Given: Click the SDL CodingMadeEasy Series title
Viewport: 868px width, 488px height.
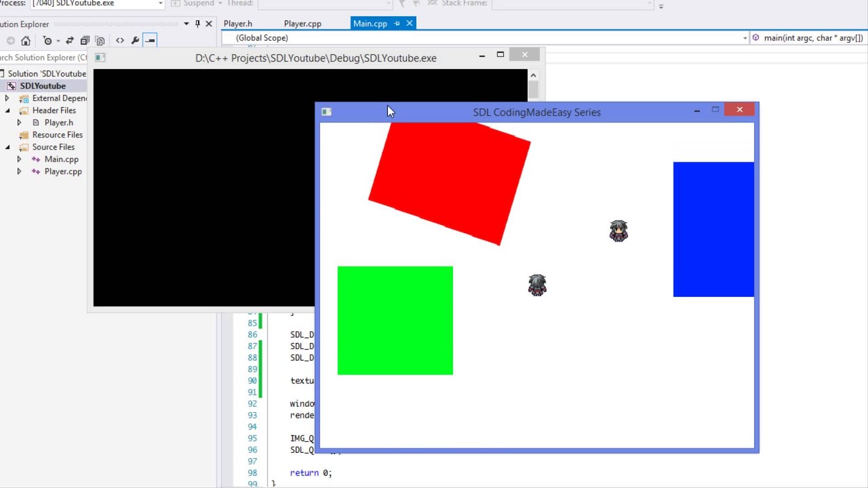Looking at the screenshot, I should point(537,113).
